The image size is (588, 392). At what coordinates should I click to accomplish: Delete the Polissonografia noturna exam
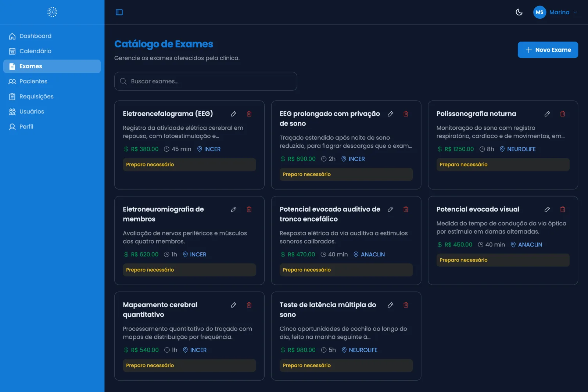(563, 114)
